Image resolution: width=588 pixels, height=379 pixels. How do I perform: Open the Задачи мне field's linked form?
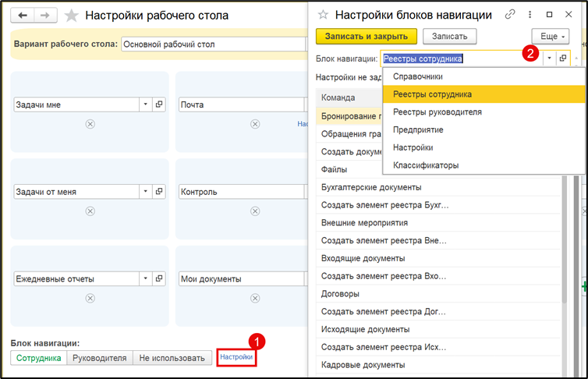(159, 104)
